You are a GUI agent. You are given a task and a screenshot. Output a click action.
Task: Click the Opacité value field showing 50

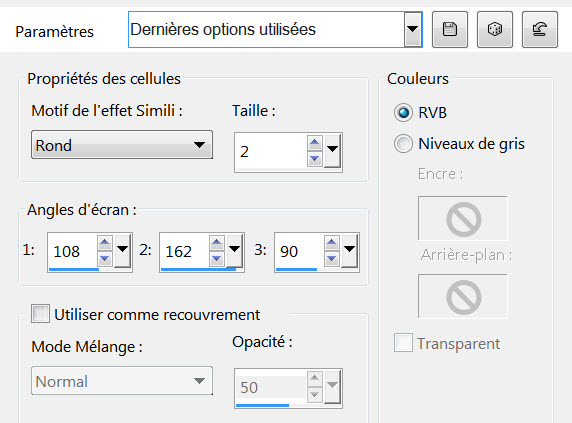point(270,387)
